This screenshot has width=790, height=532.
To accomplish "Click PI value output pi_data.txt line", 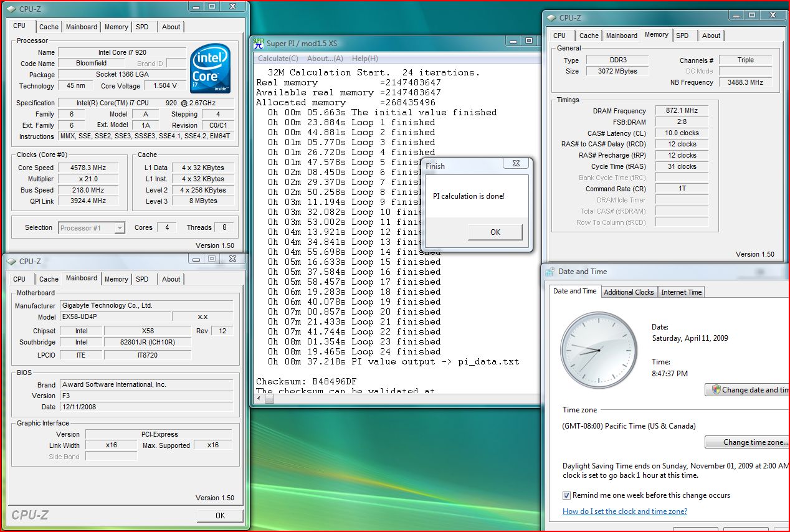I will coord(394,361).
